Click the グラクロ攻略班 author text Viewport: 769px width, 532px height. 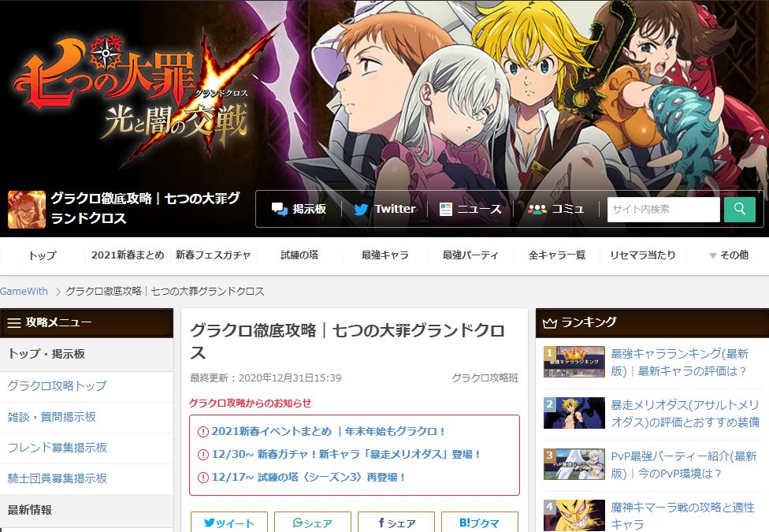[x=485, y=378]
